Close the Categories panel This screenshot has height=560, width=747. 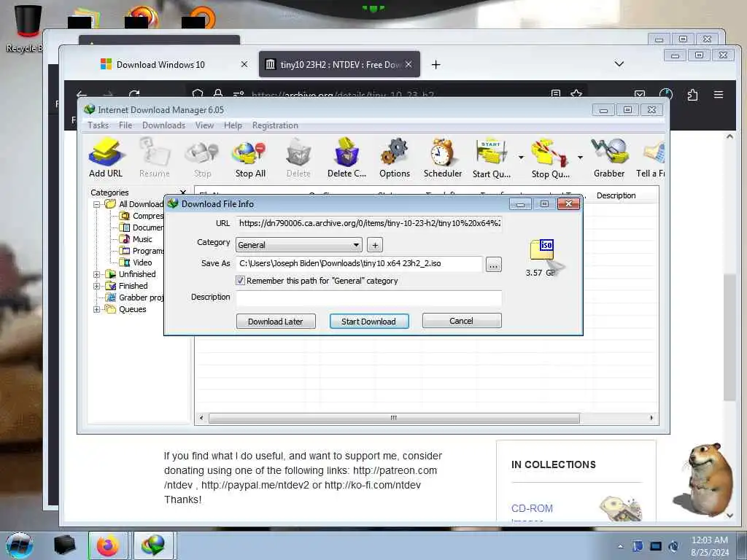pos(182,192)
